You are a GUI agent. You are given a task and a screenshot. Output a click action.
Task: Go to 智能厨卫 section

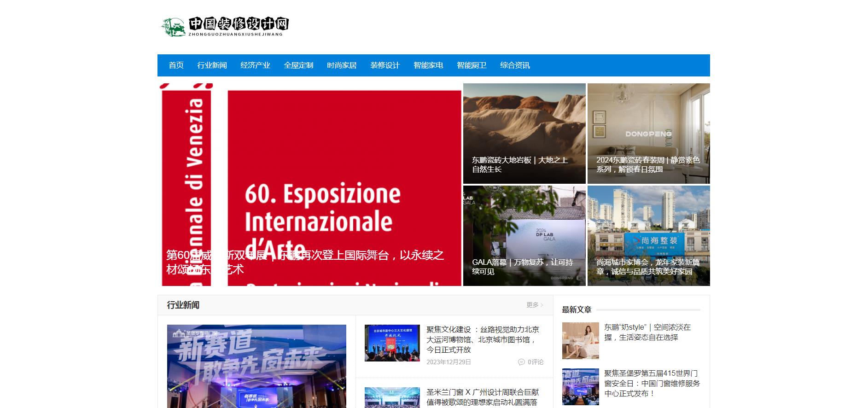(x=472, y=65)
